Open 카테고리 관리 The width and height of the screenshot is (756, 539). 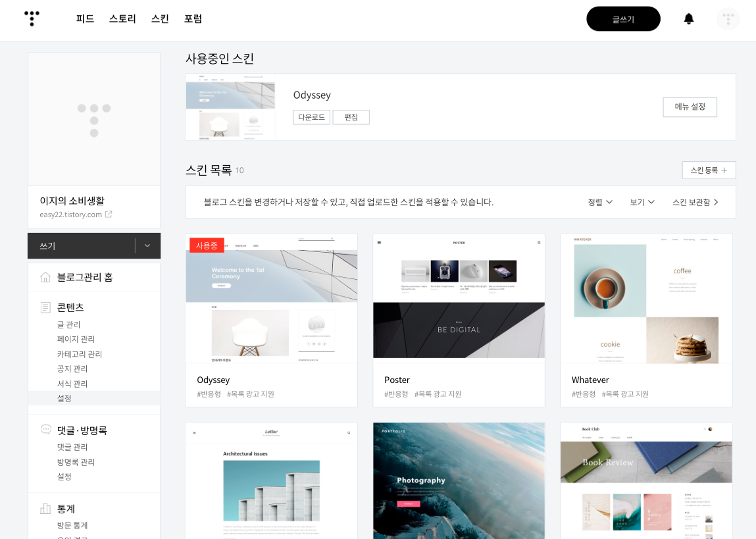point(80,354)
